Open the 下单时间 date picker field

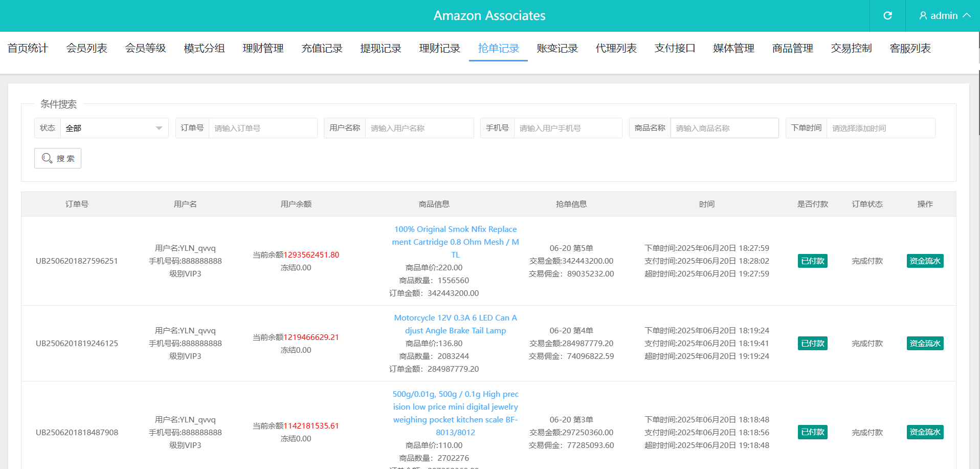(x=881, y=128)
